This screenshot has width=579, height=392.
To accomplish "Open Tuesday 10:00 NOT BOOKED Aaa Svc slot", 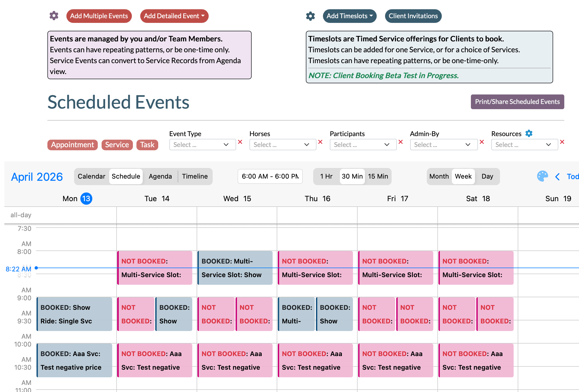I will pyautogui.click(x=155, y=360).
